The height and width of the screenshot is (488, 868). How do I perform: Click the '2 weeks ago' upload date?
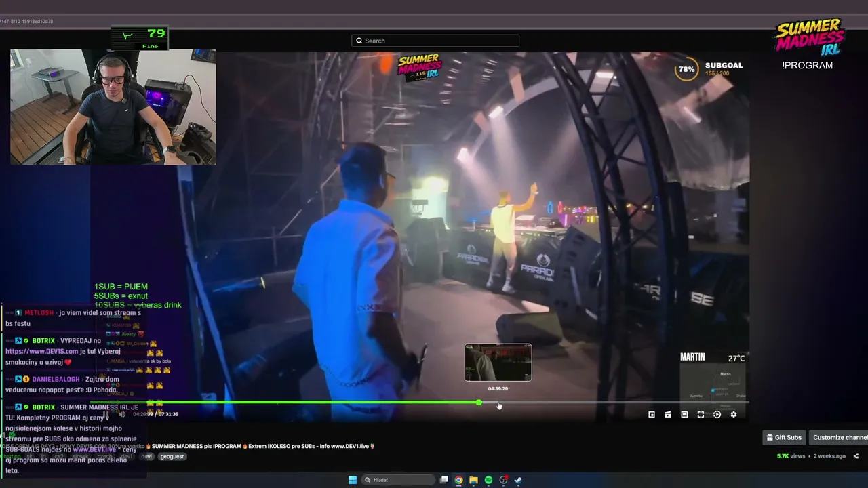[829, 456]
